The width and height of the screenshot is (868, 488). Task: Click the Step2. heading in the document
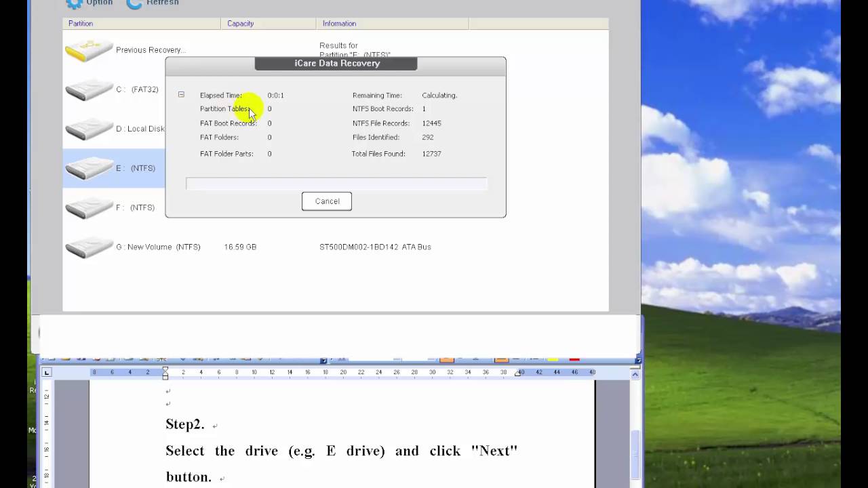pos(184,424)
